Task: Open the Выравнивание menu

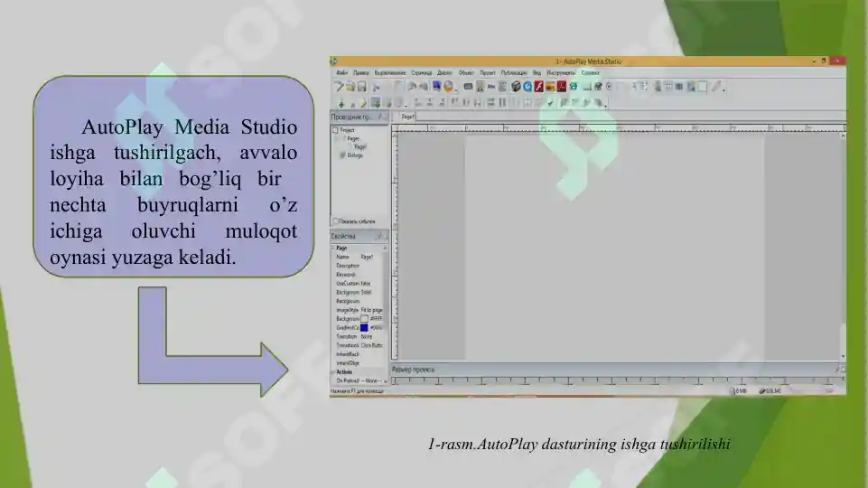Action: [390, 72]
